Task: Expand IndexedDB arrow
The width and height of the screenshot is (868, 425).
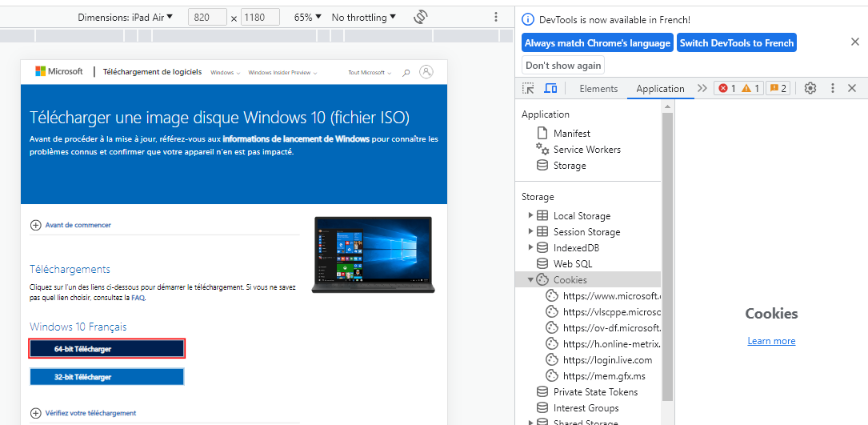Action: tap(531, 247)
